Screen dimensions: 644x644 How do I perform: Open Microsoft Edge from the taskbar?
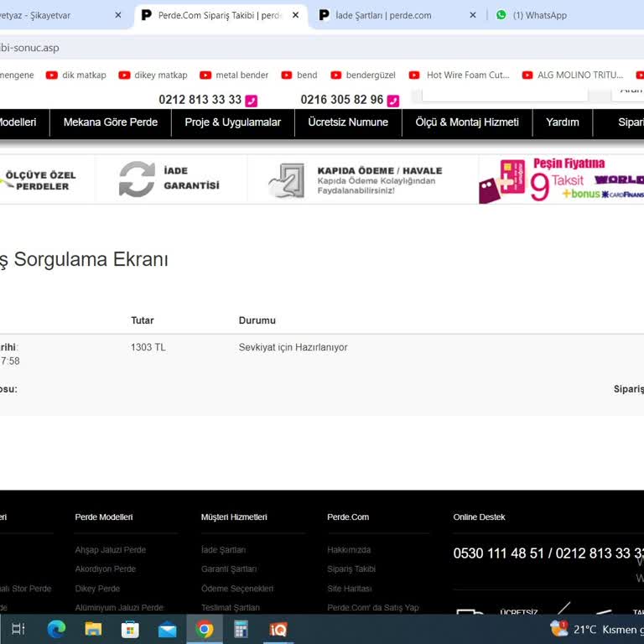[x=56, y=629]
